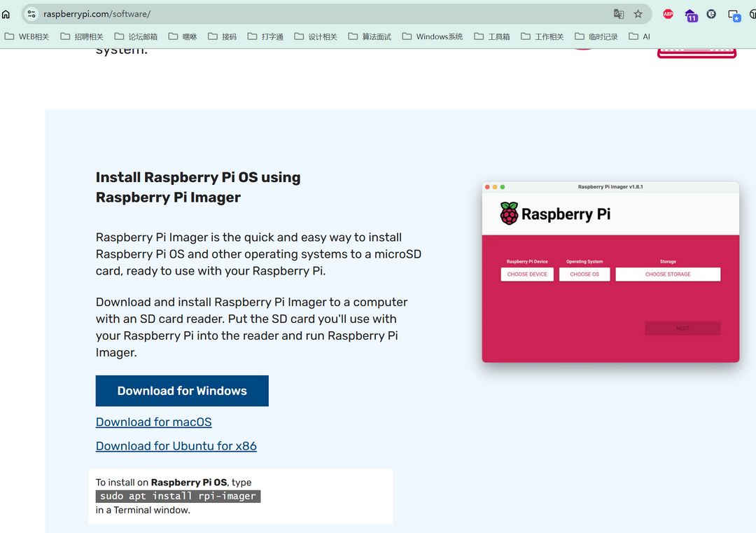Open the 设计相关 bookmark folder

pos(316,36)
